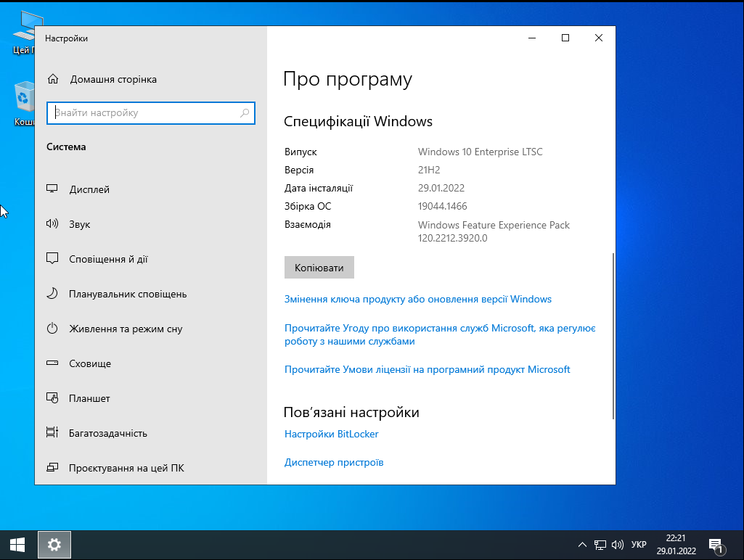The width and height of the screenshot is (744, 560).
Task: Open the Планшет tablet icon entry
Action: click(x=52, y=398)
